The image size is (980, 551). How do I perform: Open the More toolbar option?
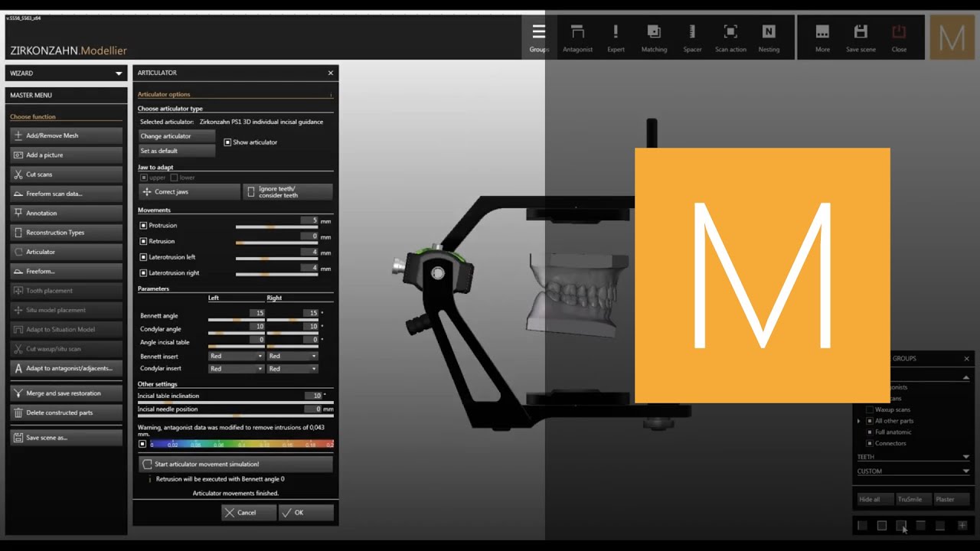pos(822,37)
